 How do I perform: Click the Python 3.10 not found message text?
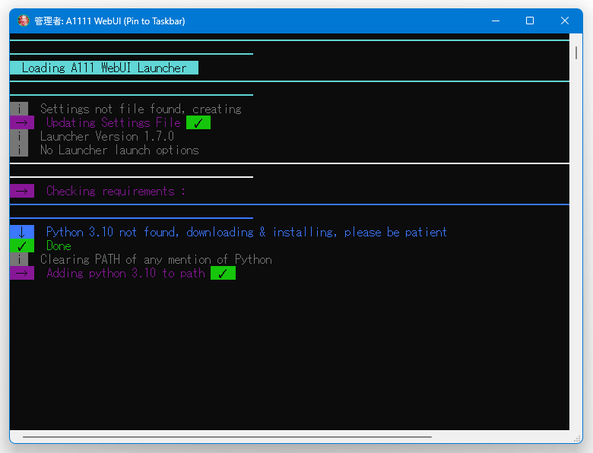pyautogui.click(x=246, y=232)
